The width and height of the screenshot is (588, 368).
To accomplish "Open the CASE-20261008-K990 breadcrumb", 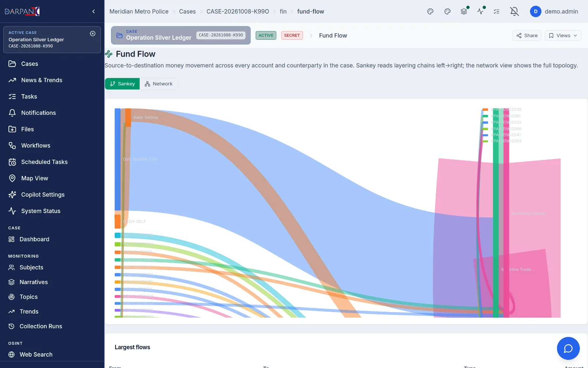I will (x=238, y=11).
